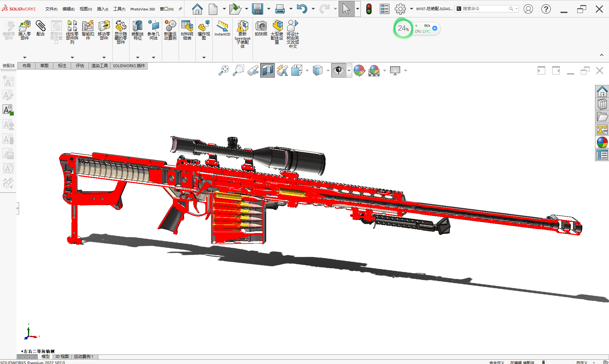
Task: Toggle the Section View button
Action: [x=268, y=70]
